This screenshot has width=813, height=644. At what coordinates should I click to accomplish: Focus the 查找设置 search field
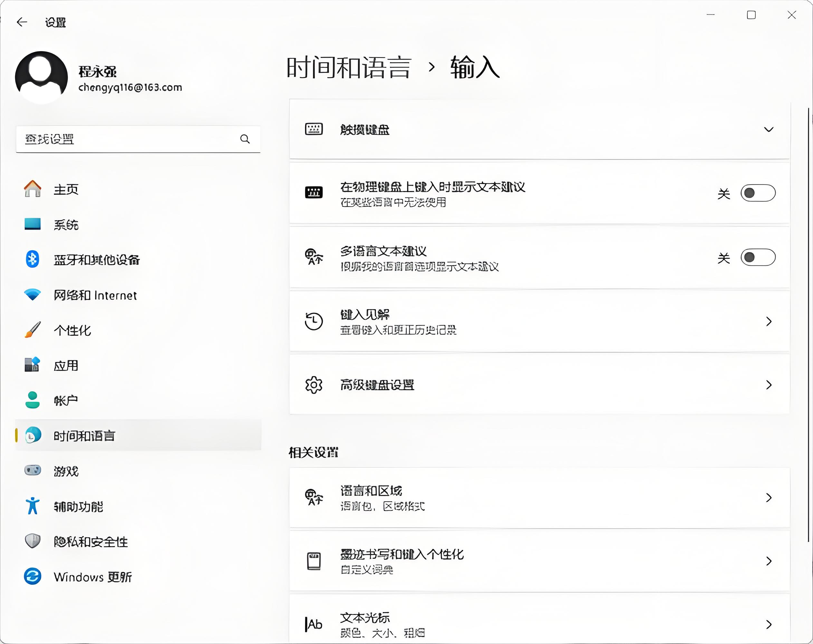point(138,139)
